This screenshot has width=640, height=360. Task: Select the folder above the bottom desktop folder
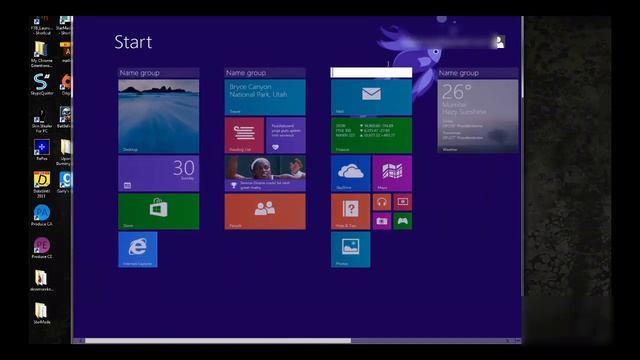41,280
